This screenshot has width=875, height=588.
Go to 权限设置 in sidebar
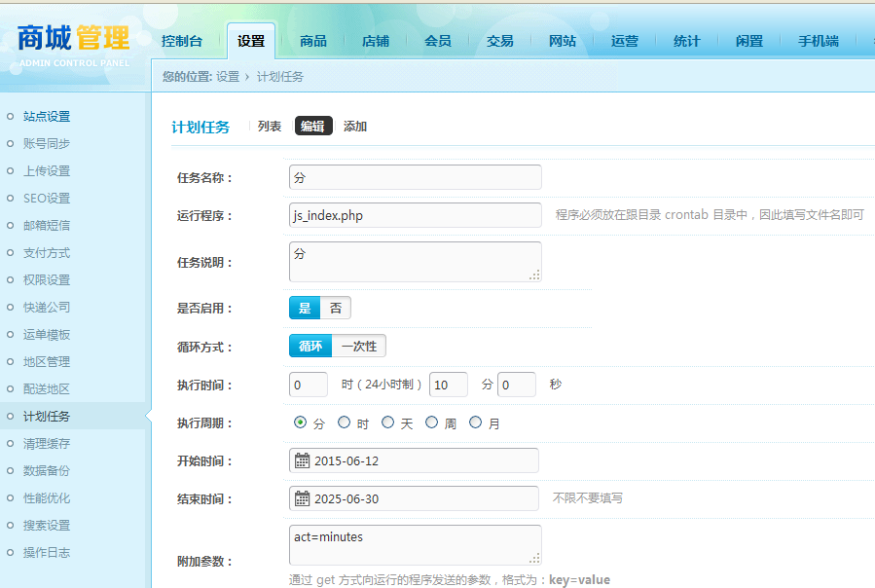47,279
